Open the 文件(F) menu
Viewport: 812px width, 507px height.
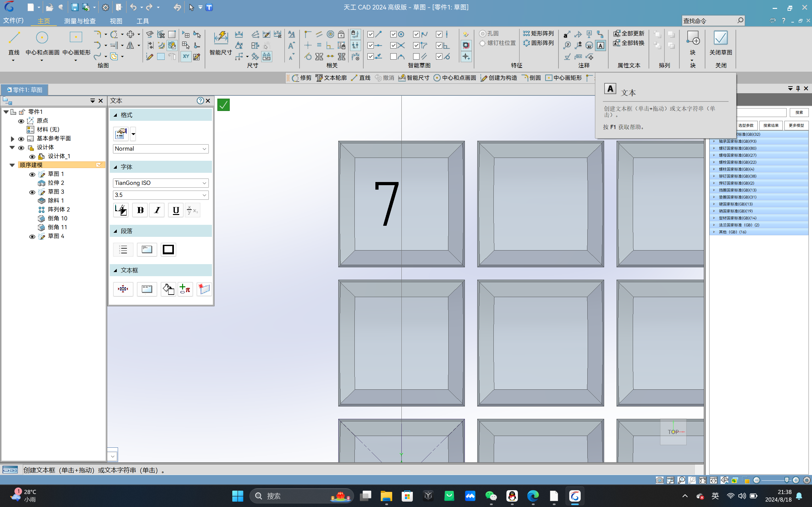tap(13, 21)
